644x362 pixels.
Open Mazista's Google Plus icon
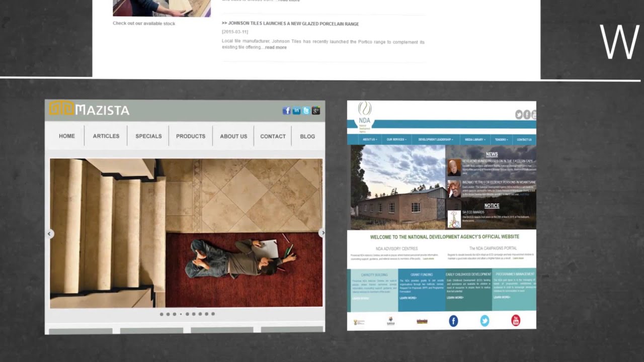[x=316, y=111]
